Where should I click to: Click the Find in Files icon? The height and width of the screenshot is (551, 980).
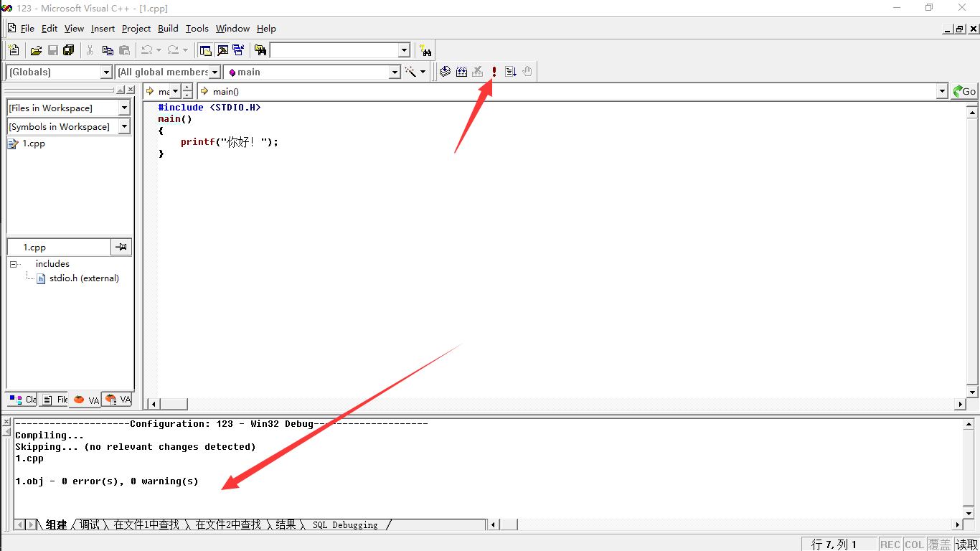pos(260,50)
